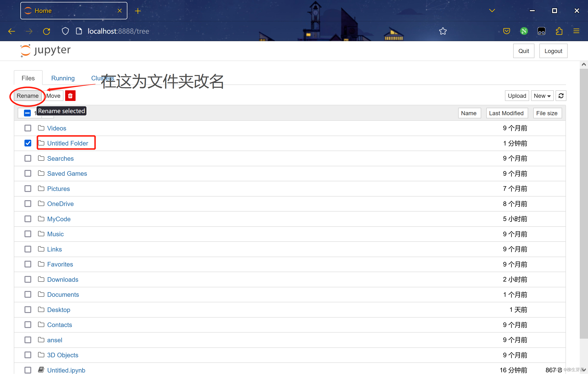Check the checkbox next to Downloads

click(x=28, y=279)
